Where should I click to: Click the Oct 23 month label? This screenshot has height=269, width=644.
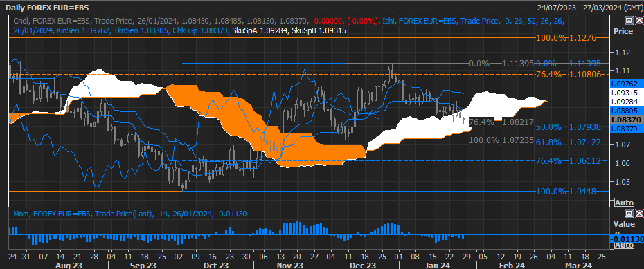(216, 266)
